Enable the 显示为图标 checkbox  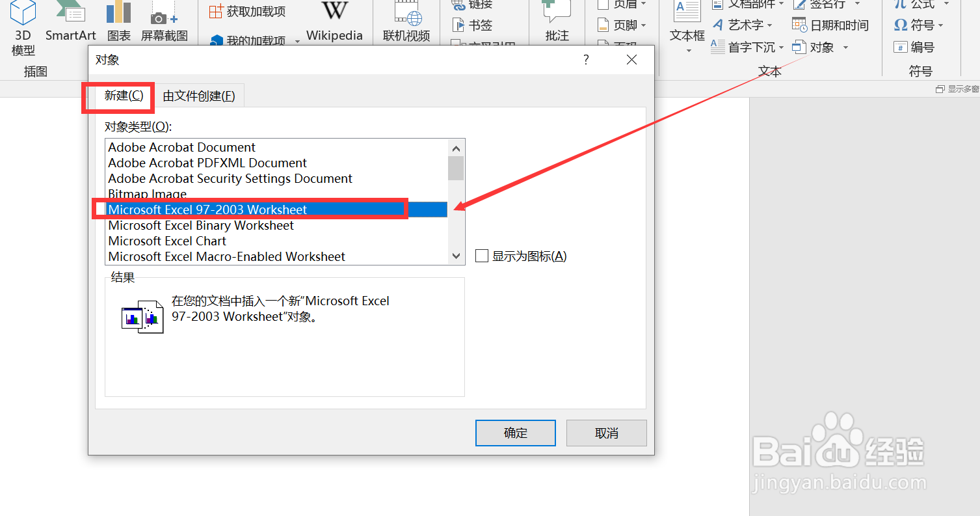[x=481, y=256]
